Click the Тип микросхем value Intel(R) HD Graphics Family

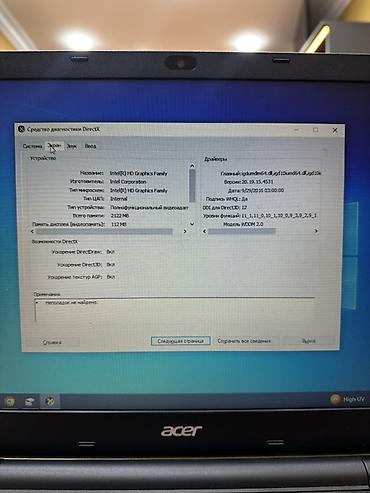pos(139,190)
